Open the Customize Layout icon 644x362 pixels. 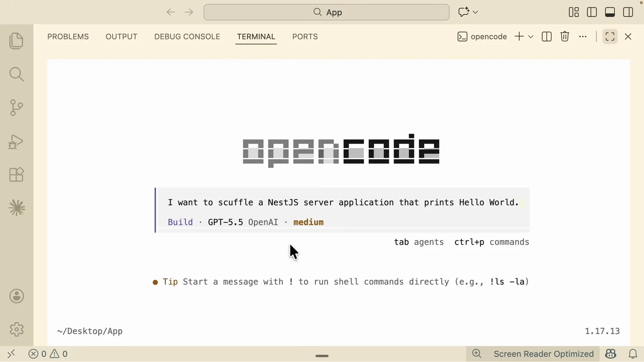(574, 12)
